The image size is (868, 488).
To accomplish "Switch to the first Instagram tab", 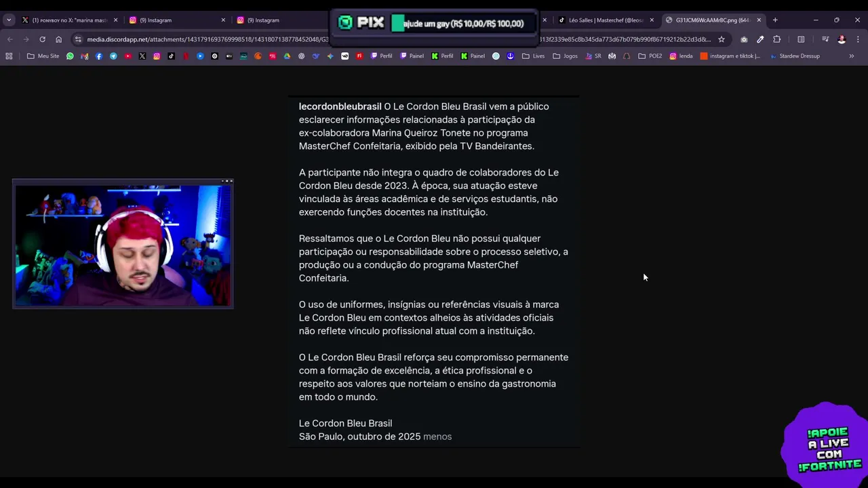I will click(176, 20).
